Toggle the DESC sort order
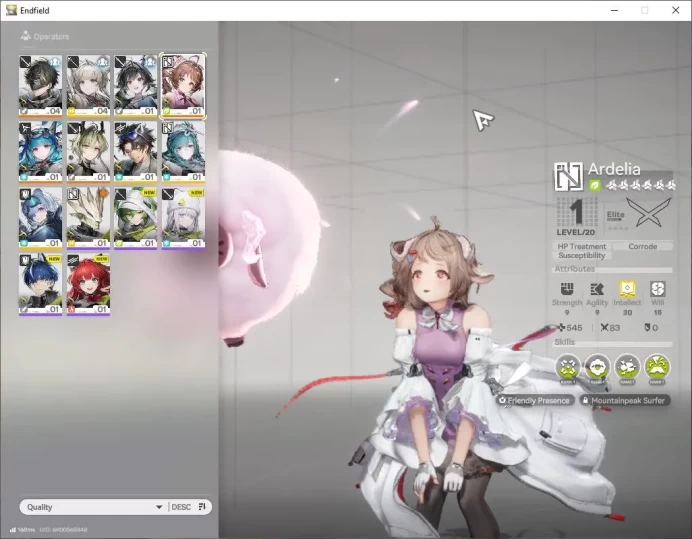Image resolution: width=692 pixels, height=539 pixels. (181, 507)
